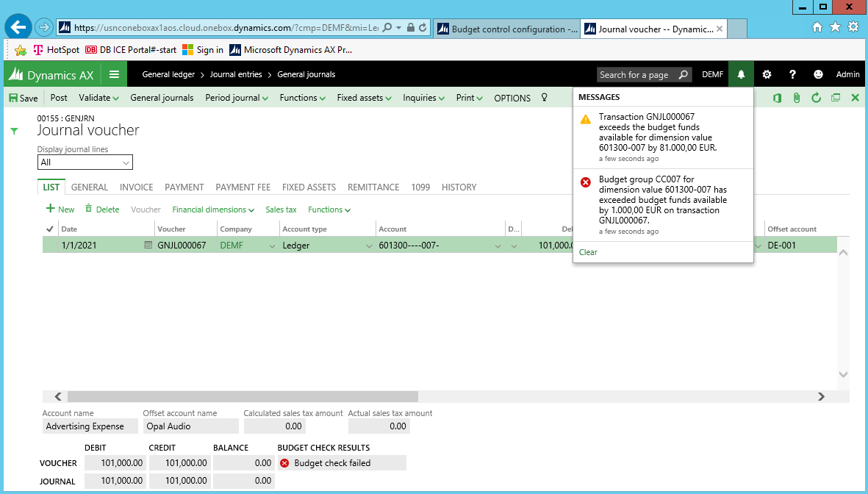Open the settings gear menu
Image resolution: width=868 pixels, height=494 pixels.
tap(767, 74)
